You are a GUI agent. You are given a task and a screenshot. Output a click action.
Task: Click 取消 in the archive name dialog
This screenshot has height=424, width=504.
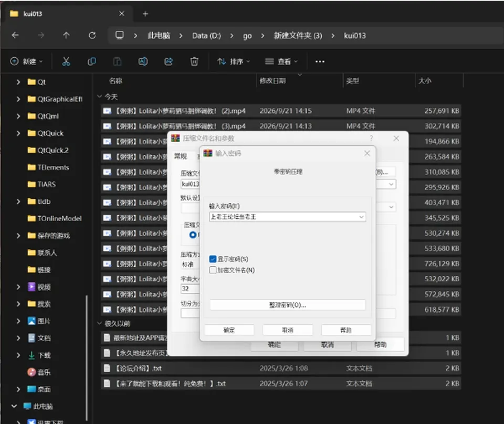tap(327, 344)
